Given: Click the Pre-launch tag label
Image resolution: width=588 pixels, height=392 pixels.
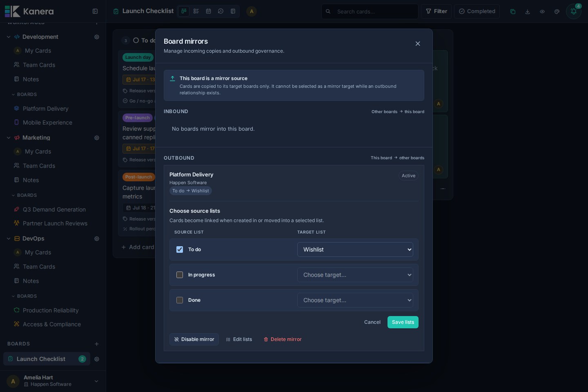Looking at the screenshot, I should click(x=138, y=118).
